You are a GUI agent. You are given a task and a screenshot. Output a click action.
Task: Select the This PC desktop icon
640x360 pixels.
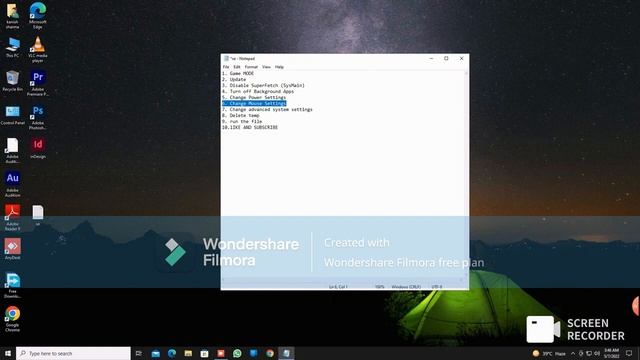pos(12,48)
